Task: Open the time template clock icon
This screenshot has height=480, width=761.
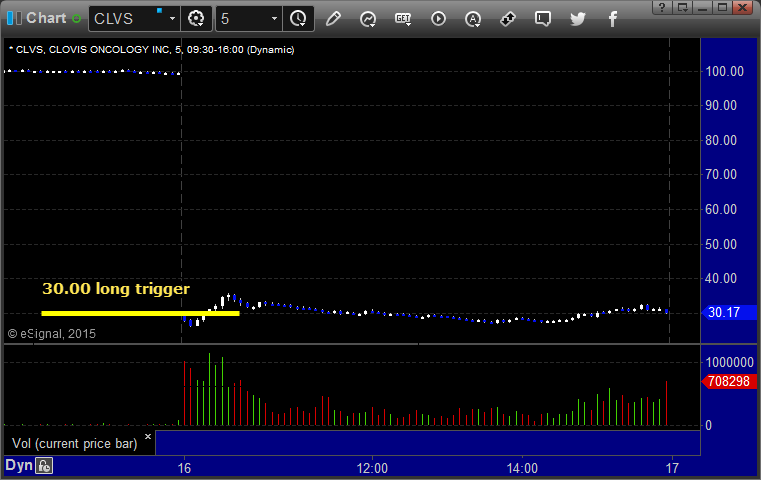Action: click(x=298, y=19)
